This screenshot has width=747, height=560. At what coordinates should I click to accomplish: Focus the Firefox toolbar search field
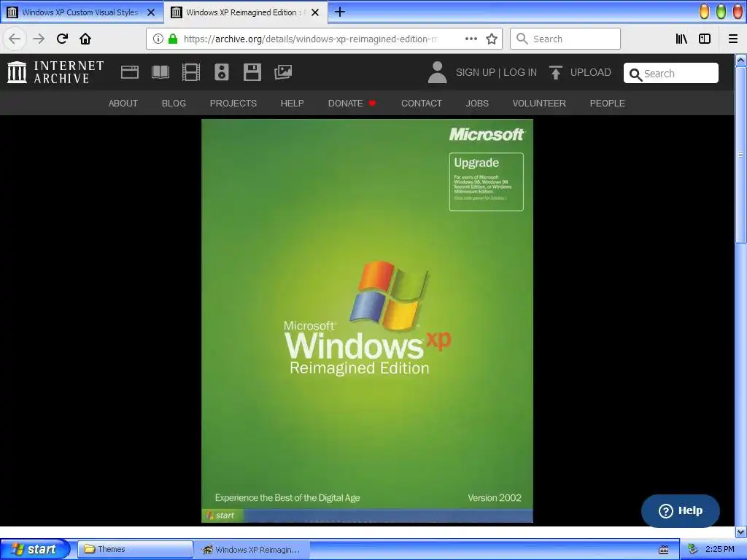565,39
